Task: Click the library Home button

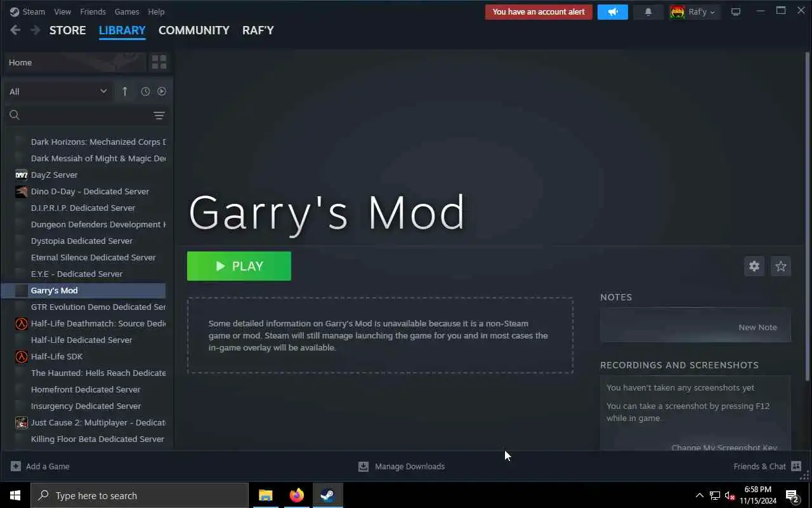Action: pyautogui.click(x=74, y=62)
